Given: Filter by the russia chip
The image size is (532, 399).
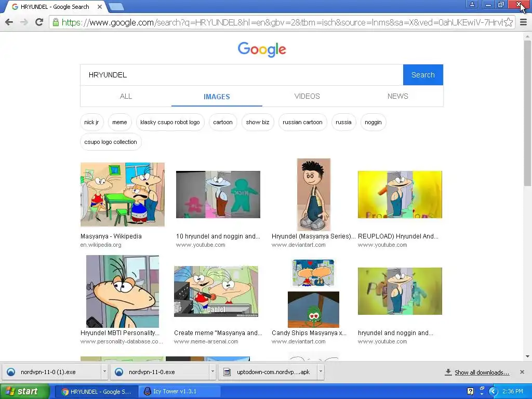Looking at the screenshot, I should 343,122.
